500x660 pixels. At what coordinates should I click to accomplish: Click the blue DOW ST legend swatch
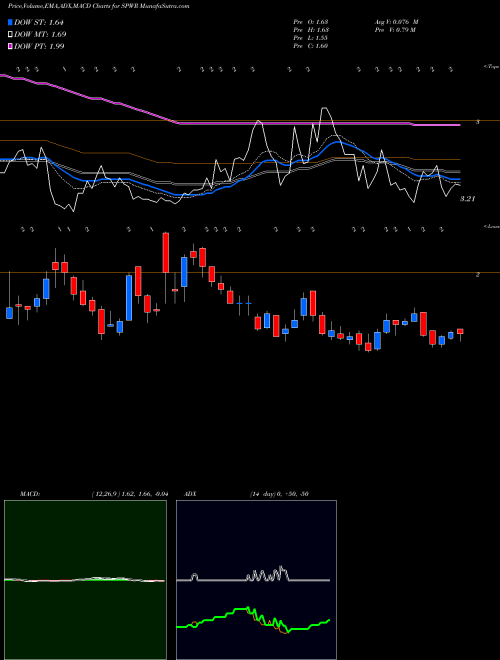coord(10,22)
